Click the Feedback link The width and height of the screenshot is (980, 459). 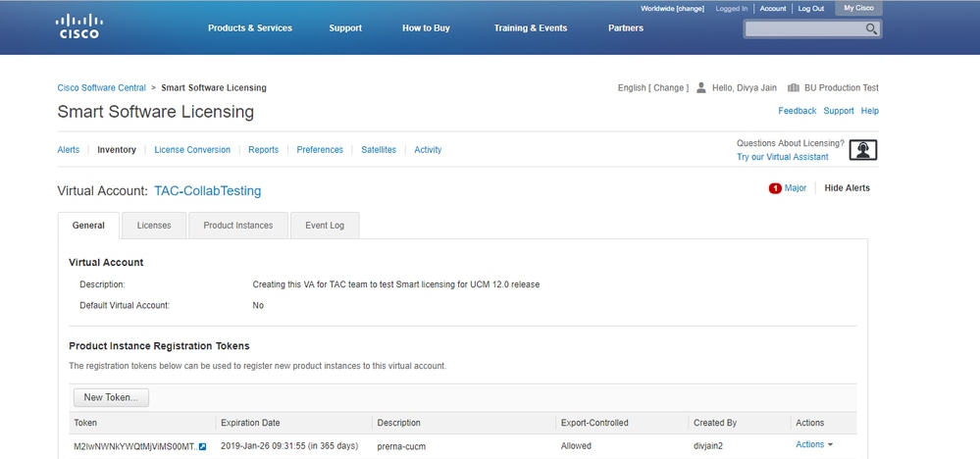pyautogui.click(x=797, y=111)
